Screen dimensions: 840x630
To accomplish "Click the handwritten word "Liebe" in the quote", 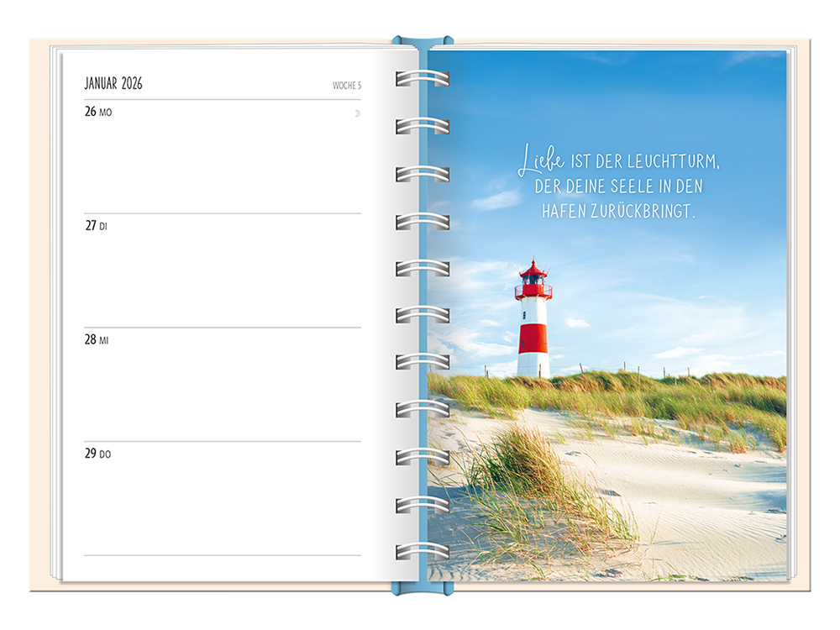I will click(x=542, y=161).
